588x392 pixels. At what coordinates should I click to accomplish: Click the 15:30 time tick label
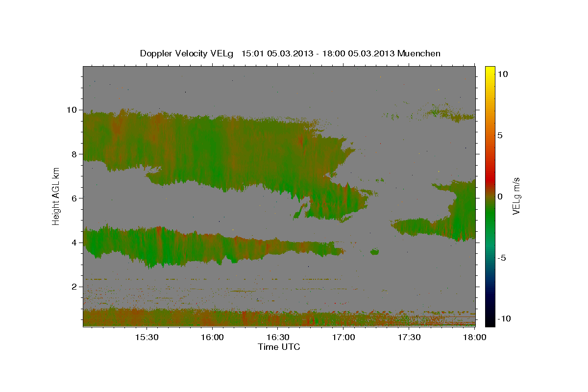(x=146, y=338)
